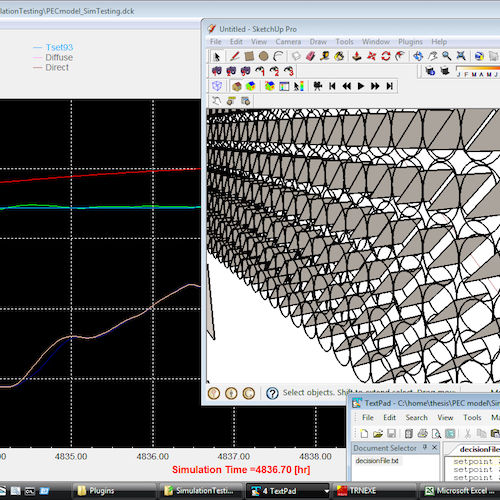Pick the Select arrow tool in SketchUp
Screen dimensions: 500x500
[217, 56]
